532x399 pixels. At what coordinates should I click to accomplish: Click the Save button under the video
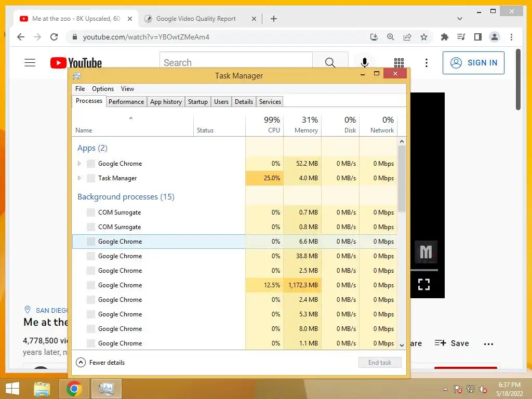pos(452,343)
